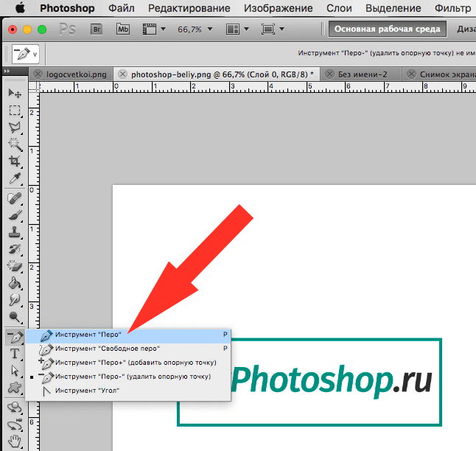Launch Bridge with the Br button

click(x=97, y=29)
